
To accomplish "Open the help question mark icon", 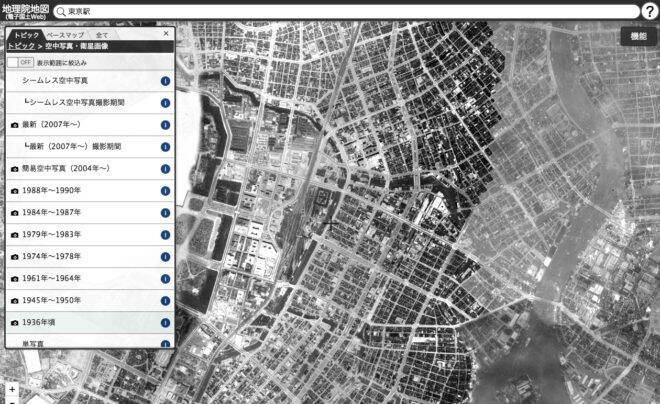I will point(650,11).
